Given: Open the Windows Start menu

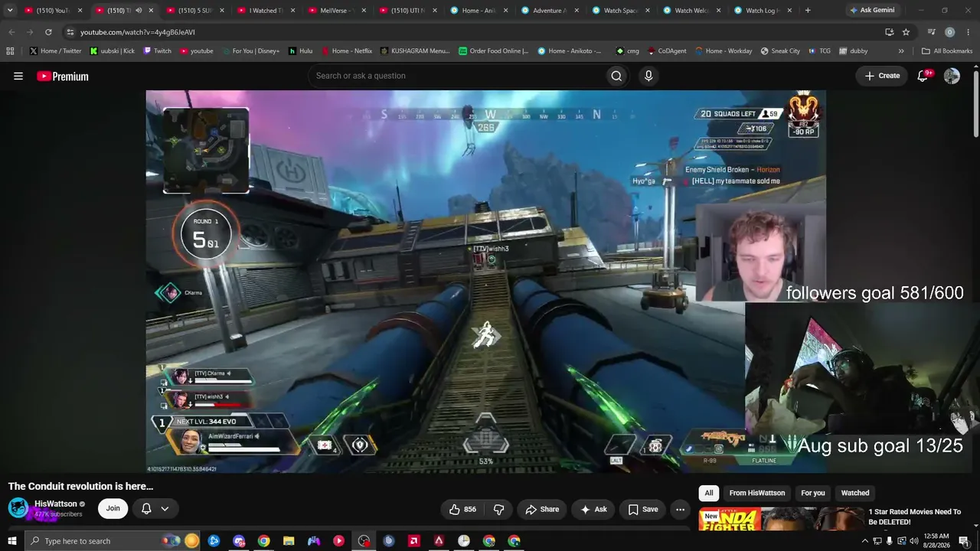Looking at the screenshot, I should coord(11,541).
